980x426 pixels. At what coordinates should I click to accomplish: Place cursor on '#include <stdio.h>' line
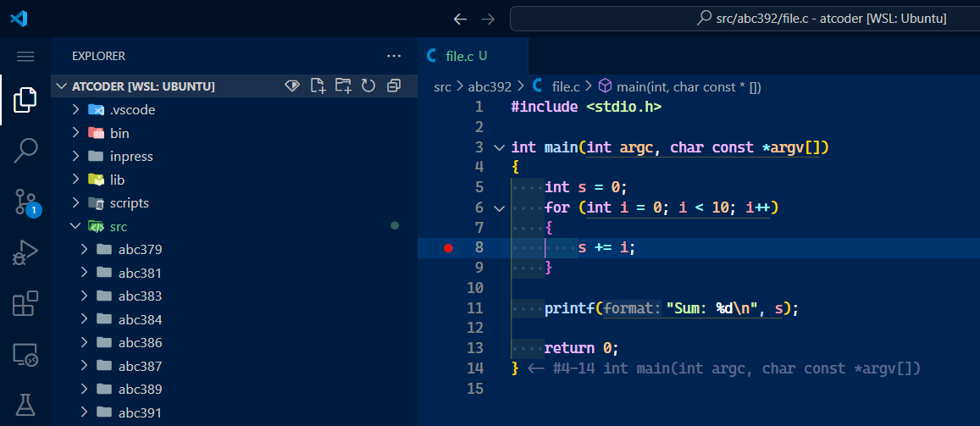[x=586, y=107]
